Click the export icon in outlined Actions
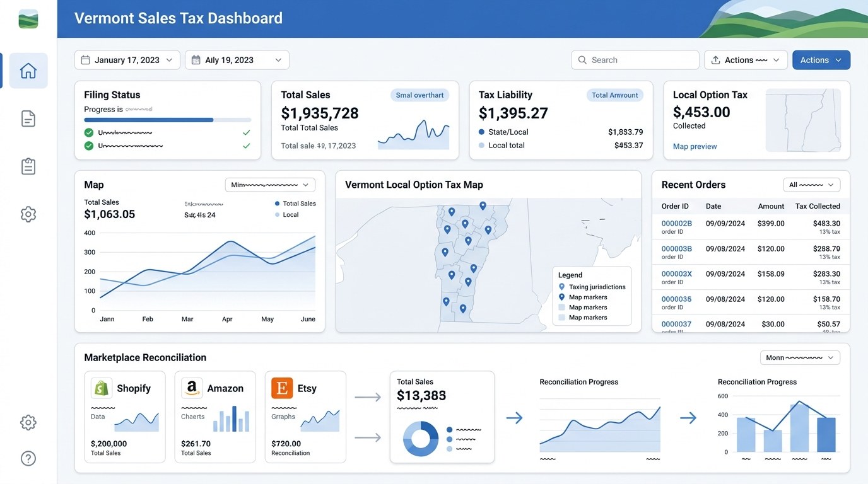This screenshot has width=868, height=484. point(715,60)
